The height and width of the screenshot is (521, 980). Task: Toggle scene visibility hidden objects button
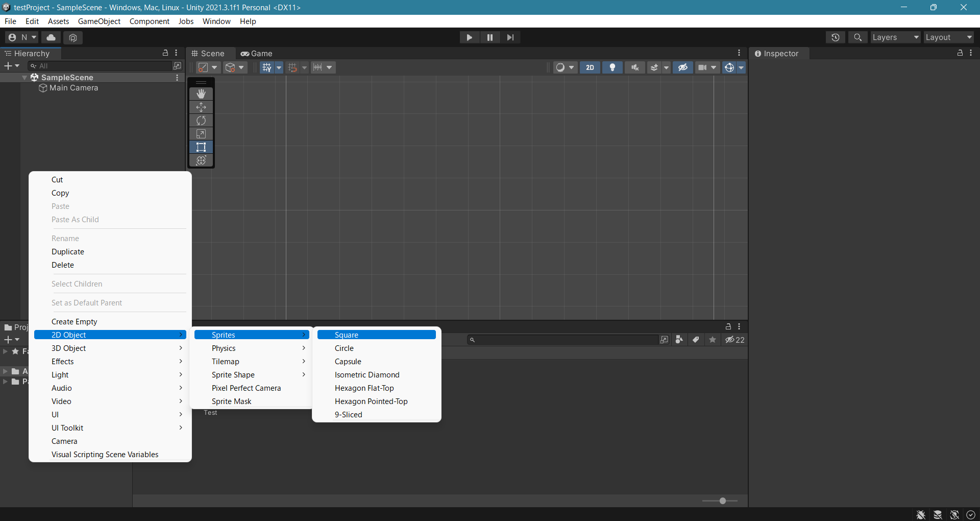click(682, 67)
